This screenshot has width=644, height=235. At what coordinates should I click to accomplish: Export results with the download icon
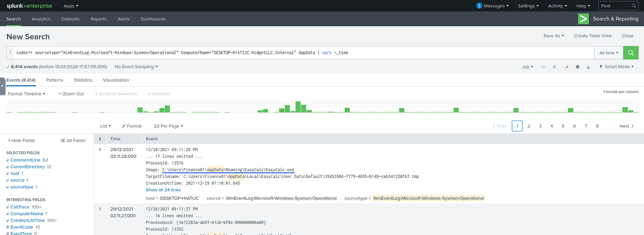[x=588, y=67]
